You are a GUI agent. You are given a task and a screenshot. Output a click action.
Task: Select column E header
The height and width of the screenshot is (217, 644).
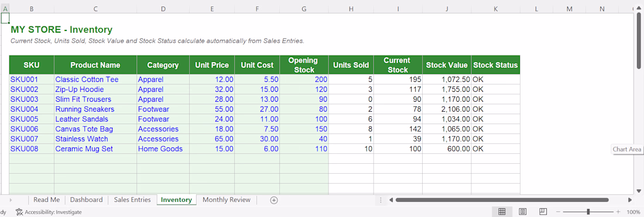tap(212, 9)
